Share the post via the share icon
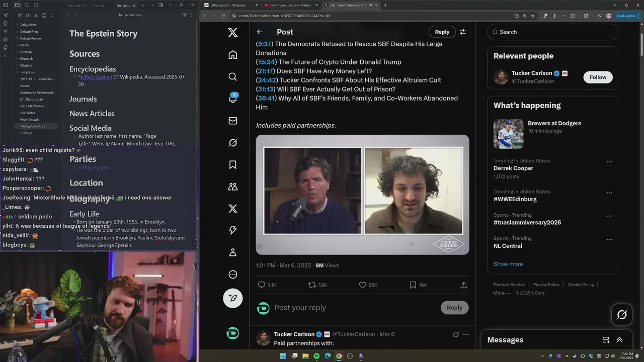This screenshot has height=362, width=644. tap(463, 285)
